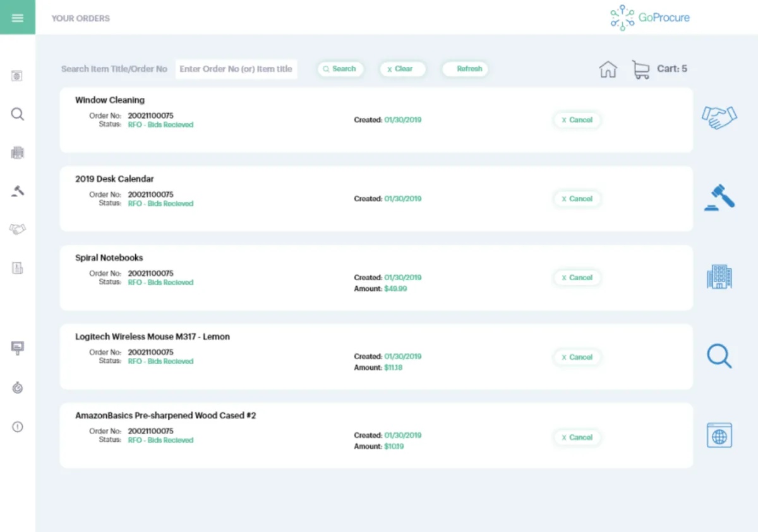Click the $49.99 amount
Screen dimensions: 758x532
pyautogui.click(x=395, y=288)
